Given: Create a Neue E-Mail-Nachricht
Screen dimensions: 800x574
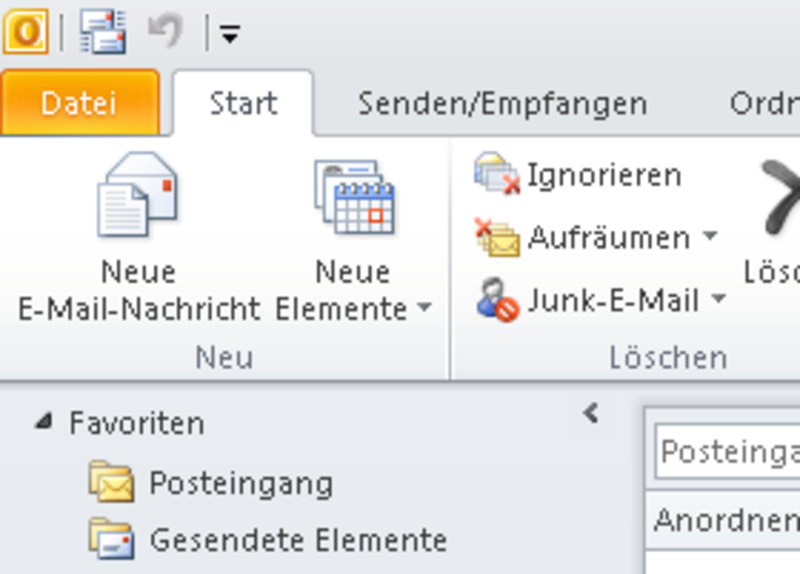Looking at the screenshot, I should (x=138, y=237).
